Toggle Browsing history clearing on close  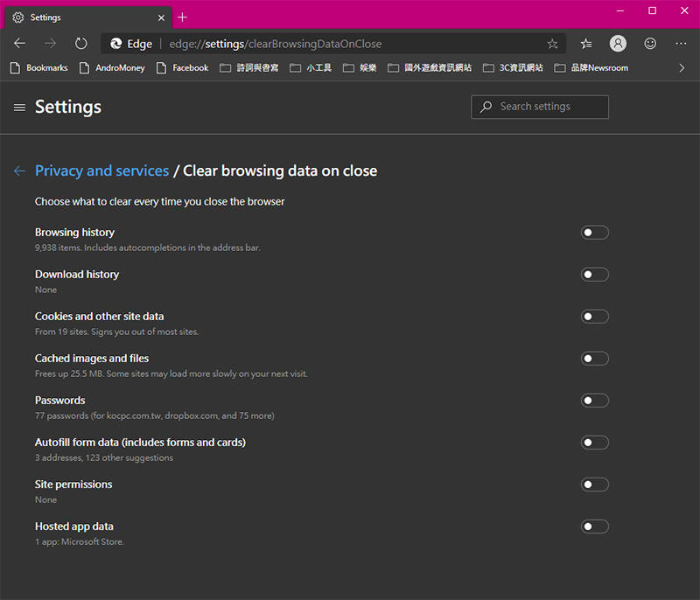pyautogui.click(x=595, y=233)
